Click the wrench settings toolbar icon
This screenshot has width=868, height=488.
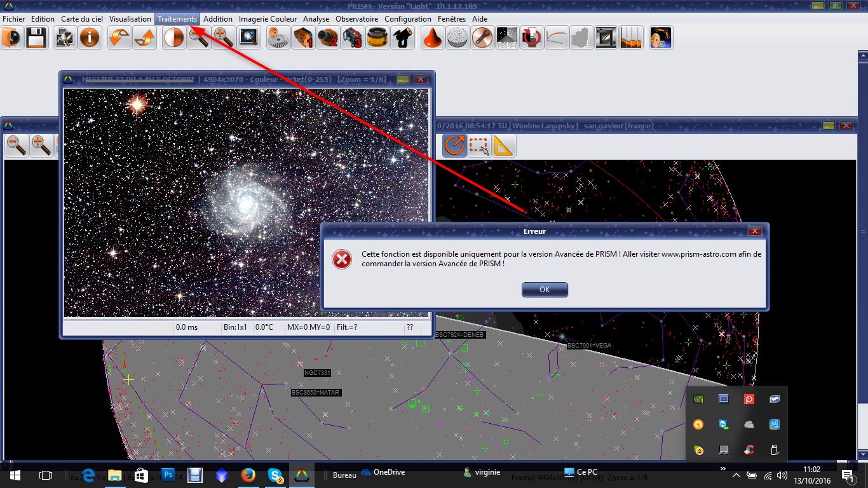point(483,38)
